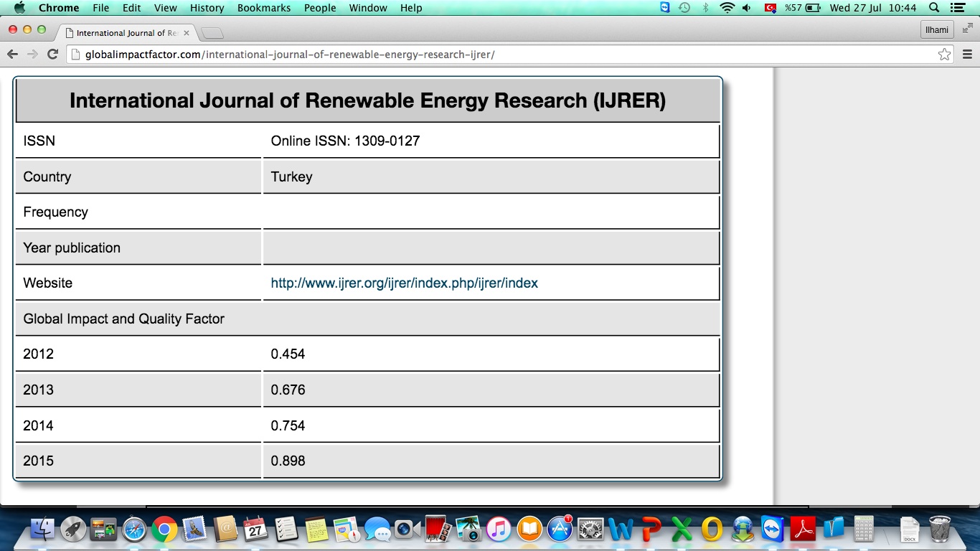Open the History menu
980x551 pixels.
[x=207, y=8]
